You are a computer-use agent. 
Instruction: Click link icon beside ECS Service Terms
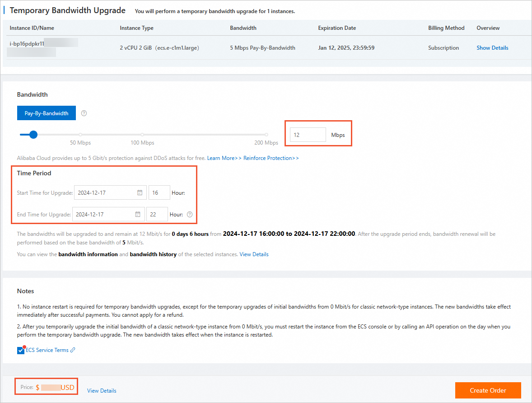(73, 350)
